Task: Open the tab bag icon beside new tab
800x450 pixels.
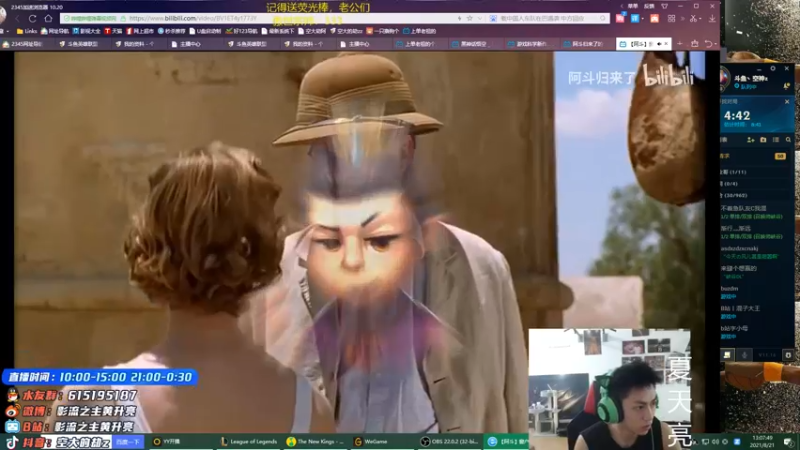Action: click(x=694, y=44)
